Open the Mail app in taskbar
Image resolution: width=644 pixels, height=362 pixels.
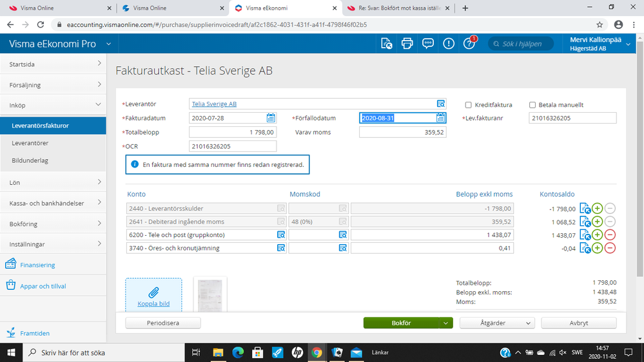click(x=356, y=352)
